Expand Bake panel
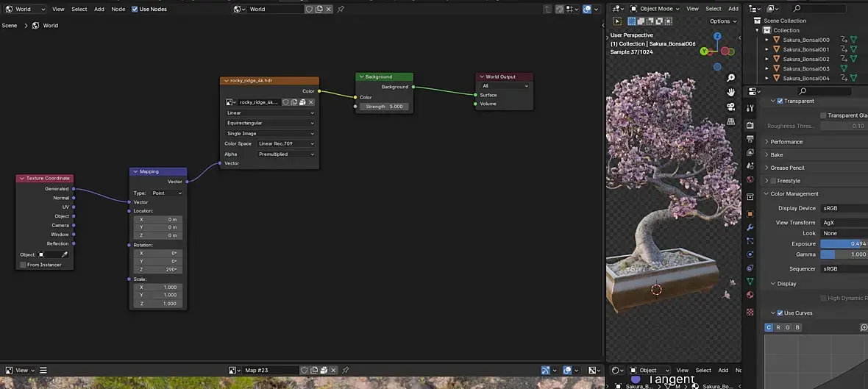The height and width of the screenshot is (389, 868). [776, 155]
